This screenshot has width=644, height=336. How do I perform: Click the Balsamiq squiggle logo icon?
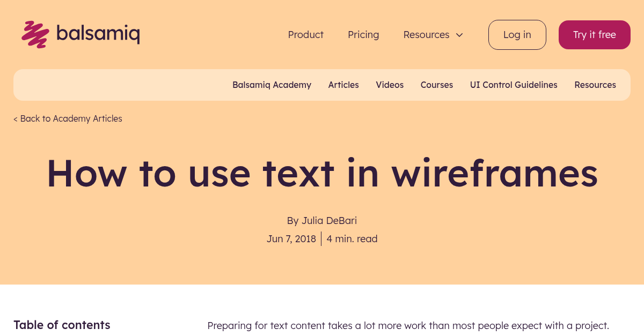[34, 33]
